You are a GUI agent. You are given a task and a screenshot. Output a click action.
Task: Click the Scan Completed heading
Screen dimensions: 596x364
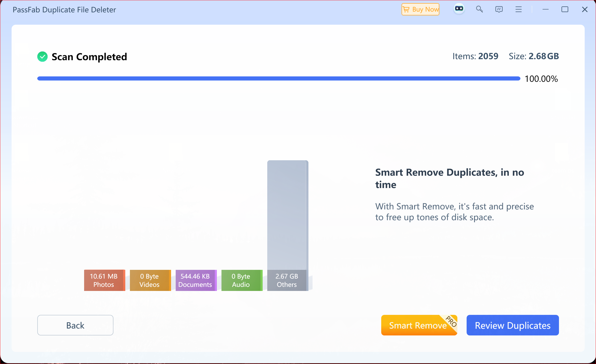(89, 57)
